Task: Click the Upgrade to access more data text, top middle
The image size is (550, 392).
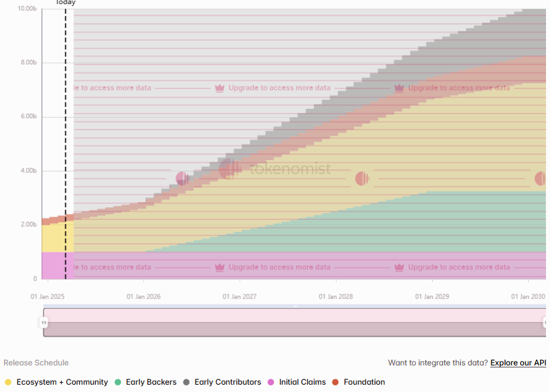Action: click(279, 88)
